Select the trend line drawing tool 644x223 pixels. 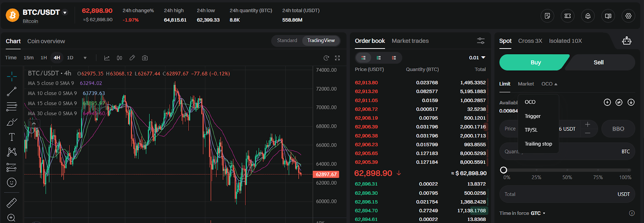pyautogui.click(x=12, y=92)
